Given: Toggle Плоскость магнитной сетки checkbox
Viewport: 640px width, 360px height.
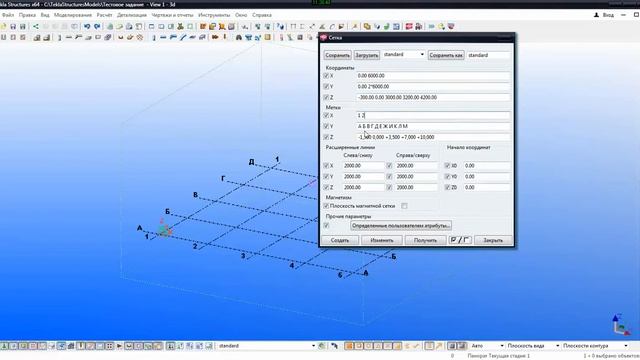Looking at the screenshot, I should tap(326, 206).
